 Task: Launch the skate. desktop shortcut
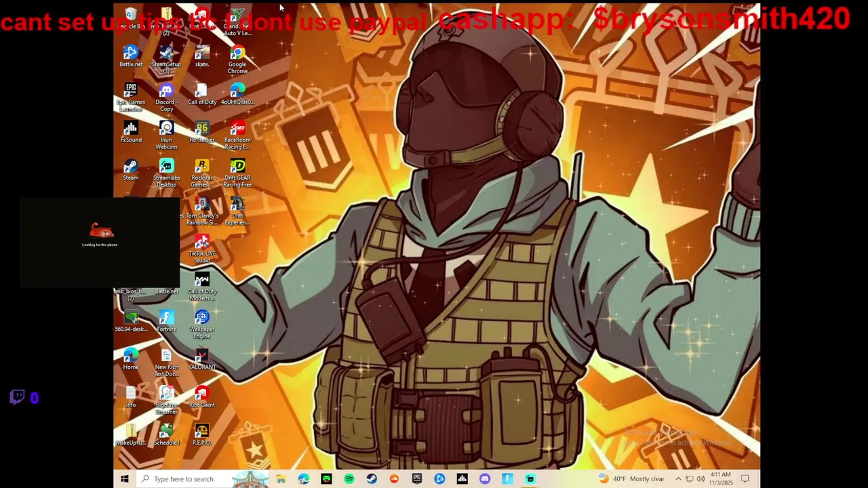point(201,57)
